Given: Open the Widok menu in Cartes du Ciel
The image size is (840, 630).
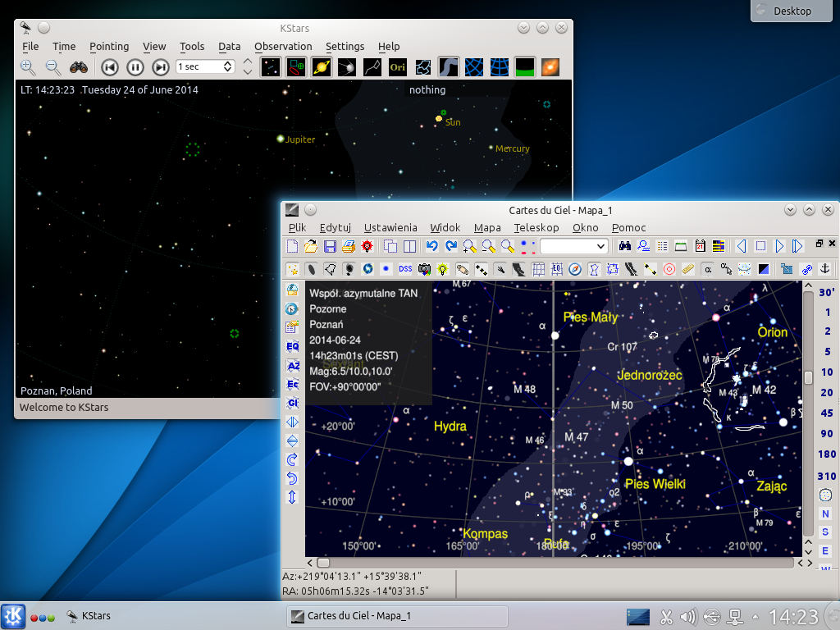Looking at the screenshot, I should [x=445, y=228].
